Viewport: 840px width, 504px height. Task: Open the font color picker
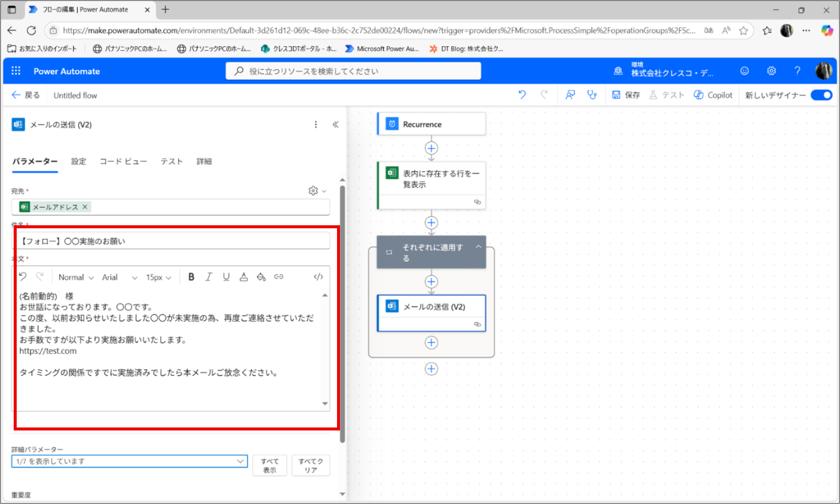[244, 277]
